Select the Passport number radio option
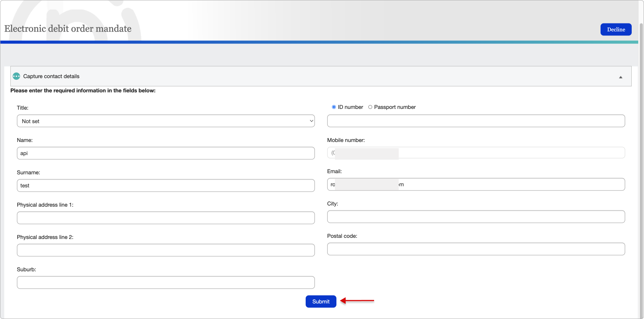Image resolution: width=644 pixels, height=319 pixels. 370,107
